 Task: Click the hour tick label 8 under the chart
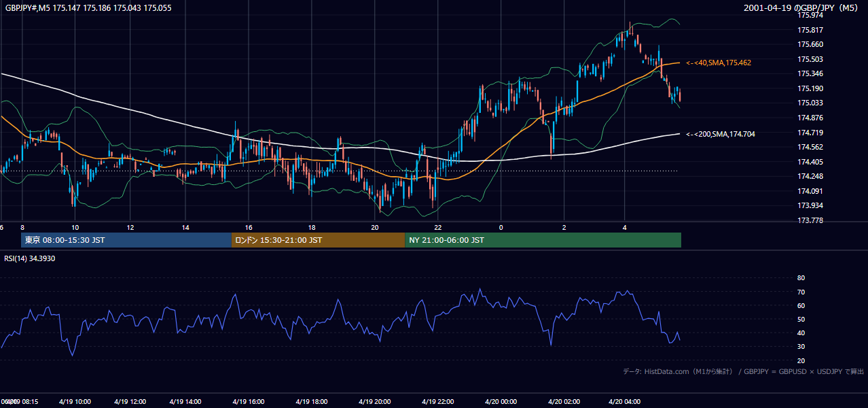pyautogui.click(x=22, y=228)
